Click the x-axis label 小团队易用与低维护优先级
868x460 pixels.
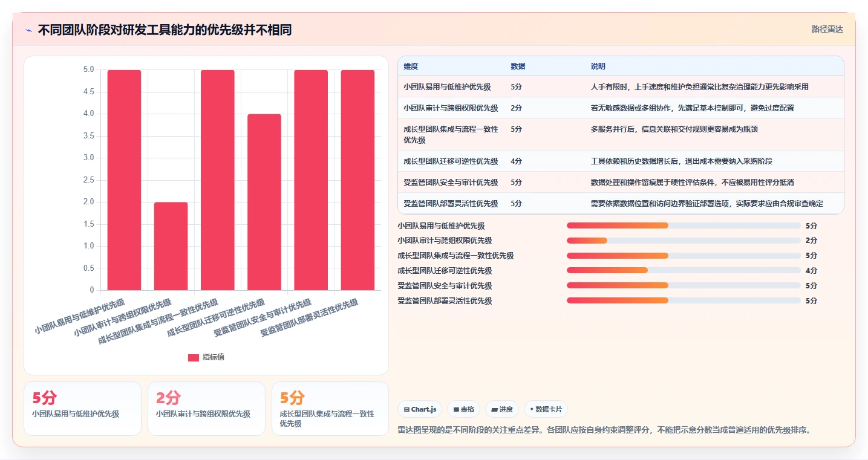pyautogui.click(x=80, y=316)
